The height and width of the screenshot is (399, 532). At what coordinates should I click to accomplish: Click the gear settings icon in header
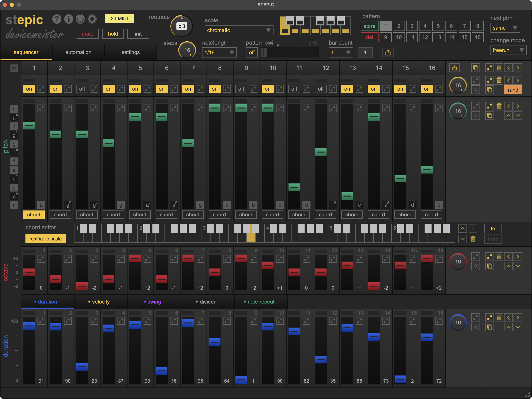pos(92,19)
